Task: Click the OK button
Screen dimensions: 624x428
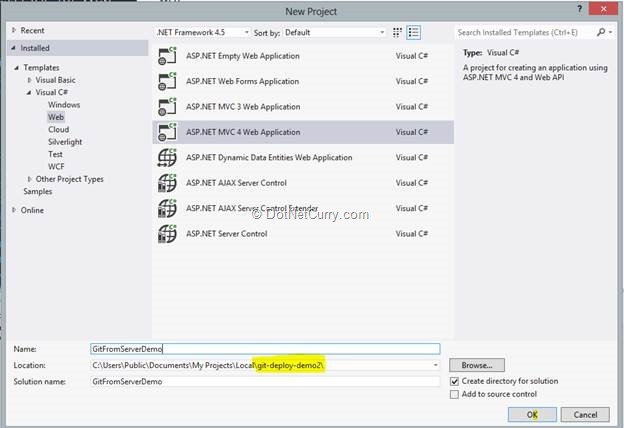Action: [532, 414]
